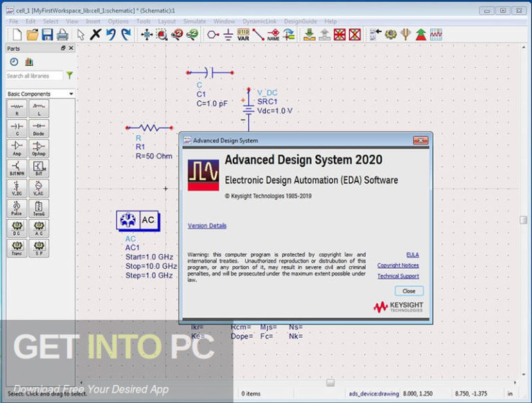
Task: Open the Copyright Notices link
Action: coord(398,265)
